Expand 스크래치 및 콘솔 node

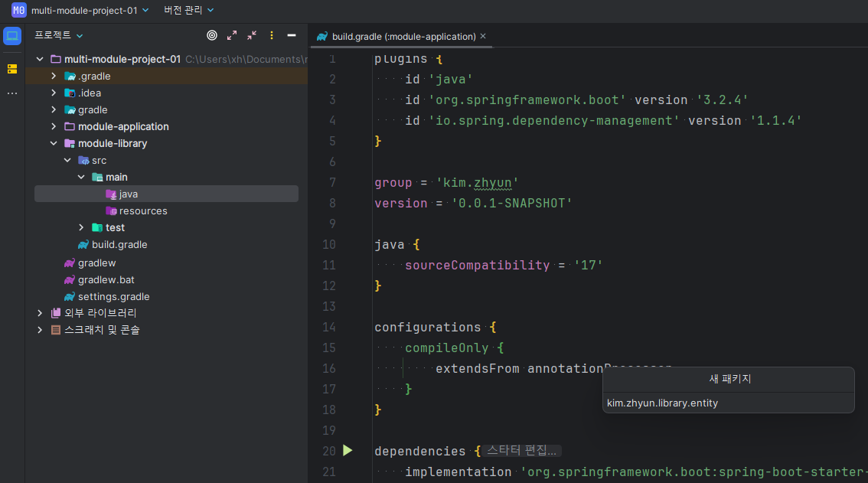click(x=40, y=330)
